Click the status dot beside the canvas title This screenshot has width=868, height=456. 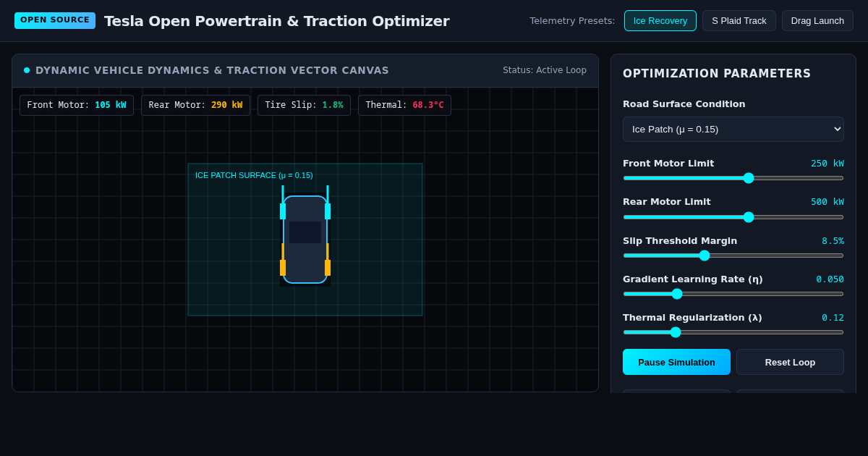coord(27,70)
